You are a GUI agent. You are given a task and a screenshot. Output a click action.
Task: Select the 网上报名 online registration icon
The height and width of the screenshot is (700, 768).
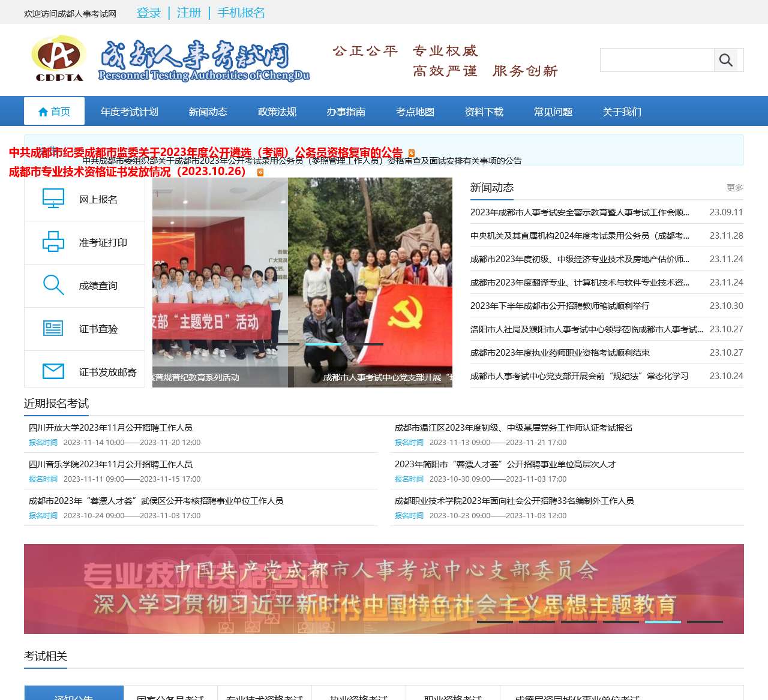point(53,197)
